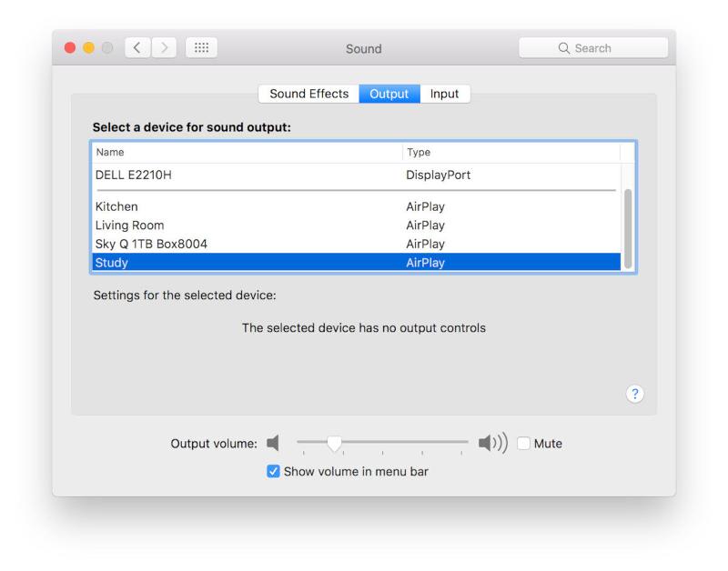This screenshot has width=728, height=571.
Task: Click the forward navigation arrow
Action: [x=164, y=48]
